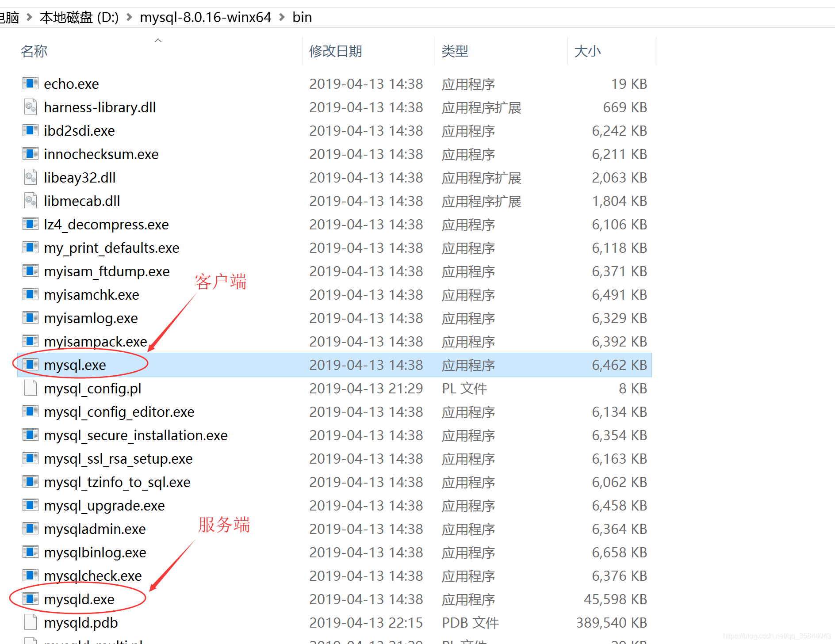Image resolution: width=835 pixels, height=644 pixels.
Task: Select the myisampack.exe icon
Action: (31, 341)
